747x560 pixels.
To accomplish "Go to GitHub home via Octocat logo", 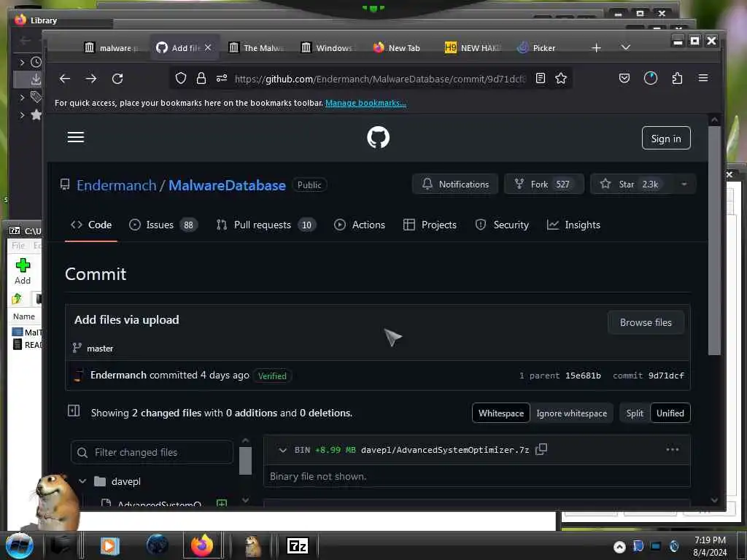I will [379, 138].
